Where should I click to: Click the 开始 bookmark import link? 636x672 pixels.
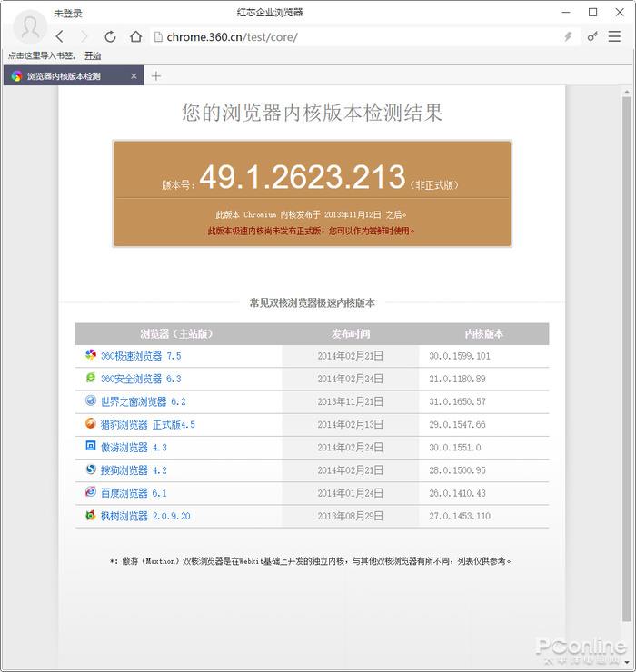tap(93, 56)
